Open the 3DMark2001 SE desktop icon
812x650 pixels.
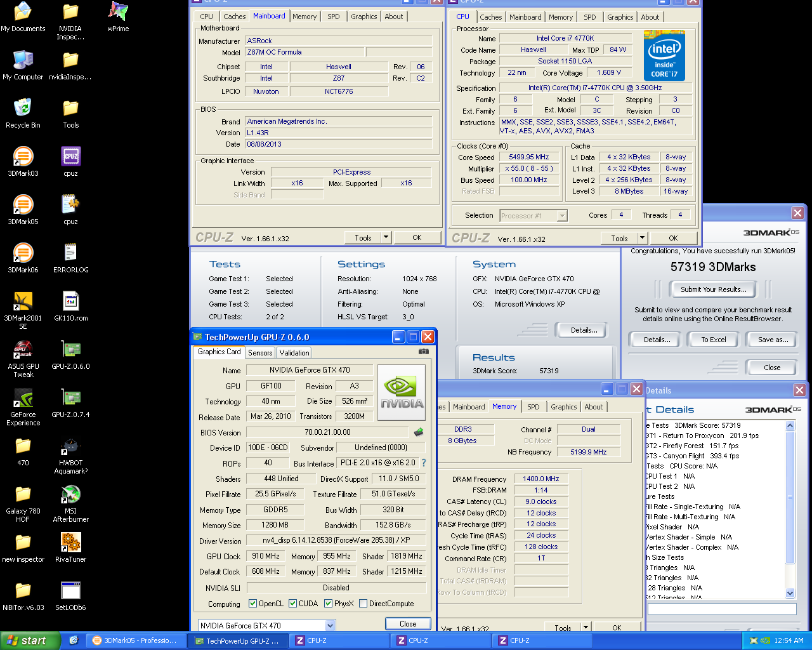pyautogui.click(x=23, y=310)
